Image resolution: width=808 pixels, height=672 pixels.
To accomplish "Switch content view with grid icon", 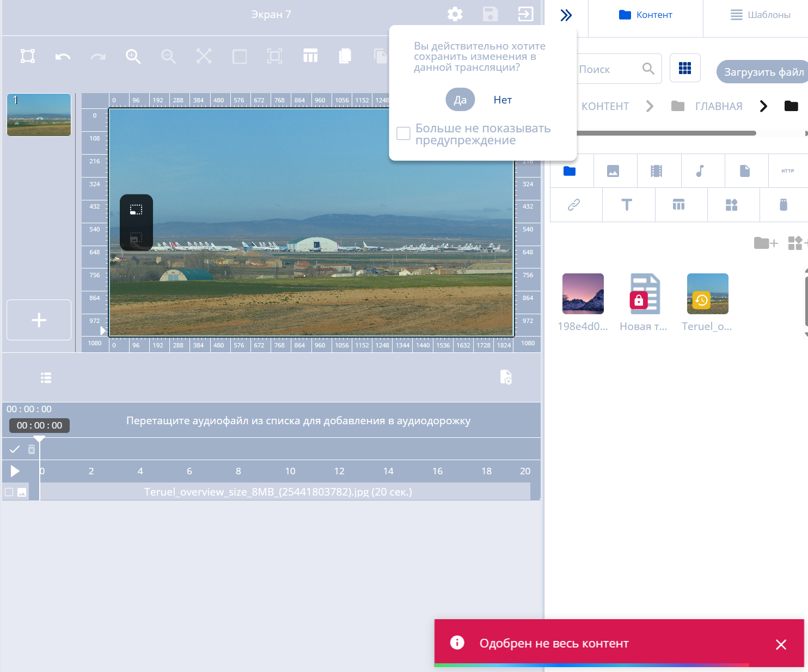I will click(684, 68).
